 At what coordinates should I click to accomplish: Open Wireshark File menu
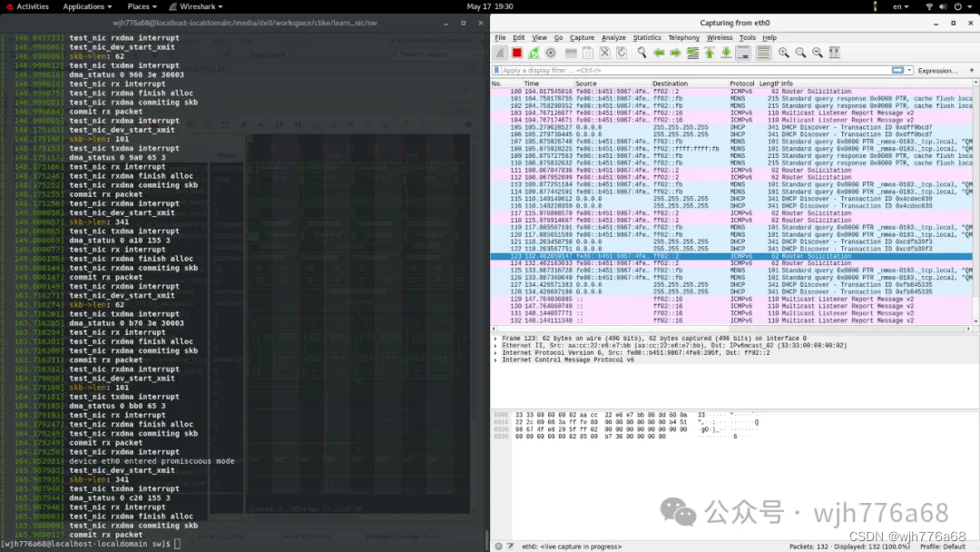(500, 37)
